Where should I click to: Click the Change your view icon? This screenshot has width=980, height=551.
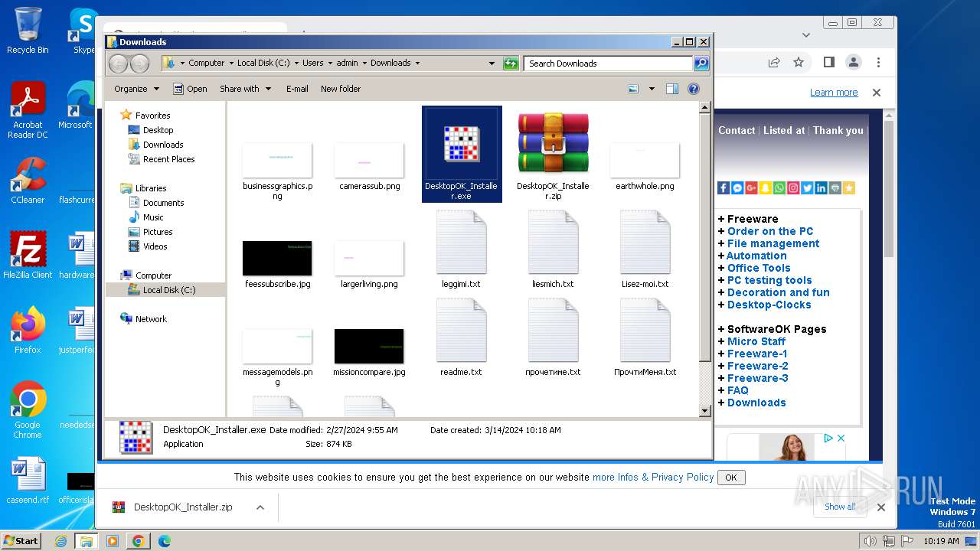pos(633,89)
